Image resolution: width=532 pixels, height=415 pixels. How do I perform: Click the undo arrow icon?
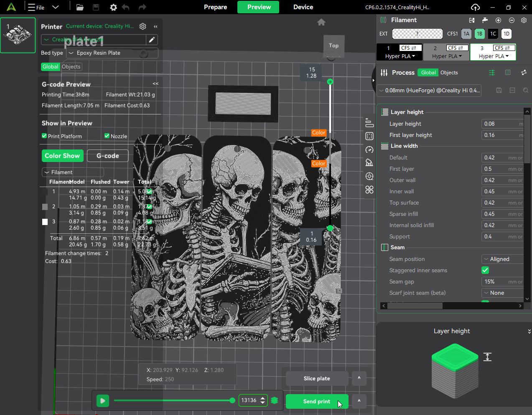125,7
